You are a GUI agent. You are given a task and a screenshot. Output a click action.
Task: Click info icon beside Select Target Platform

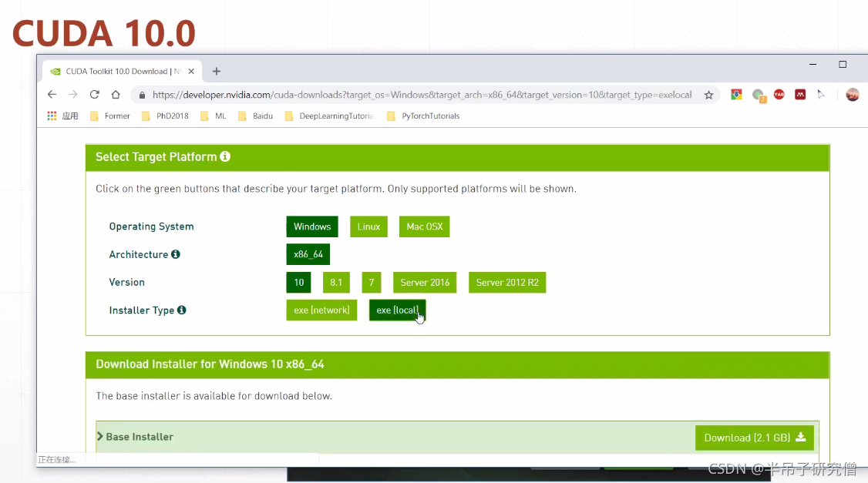click(225, 156)
